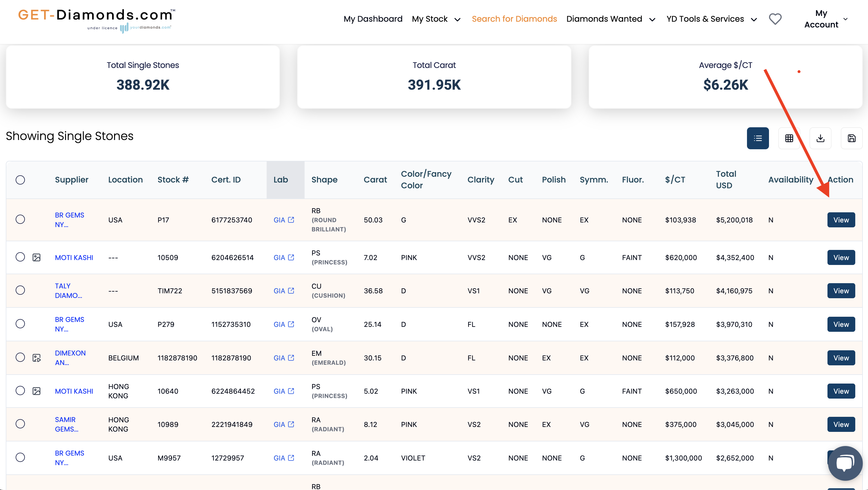Switch to list view icon
Viewport: 868px width, 490px height.
coord(758,138)
